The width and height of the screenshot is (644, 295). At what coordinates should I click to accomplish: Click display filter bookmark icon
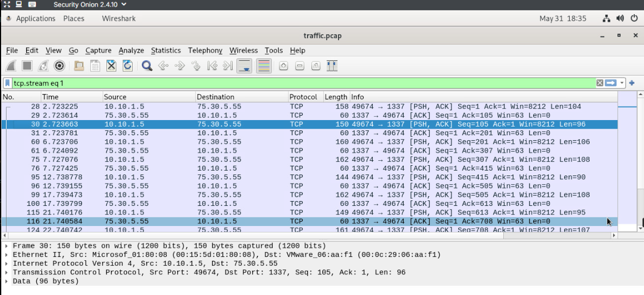8,83
